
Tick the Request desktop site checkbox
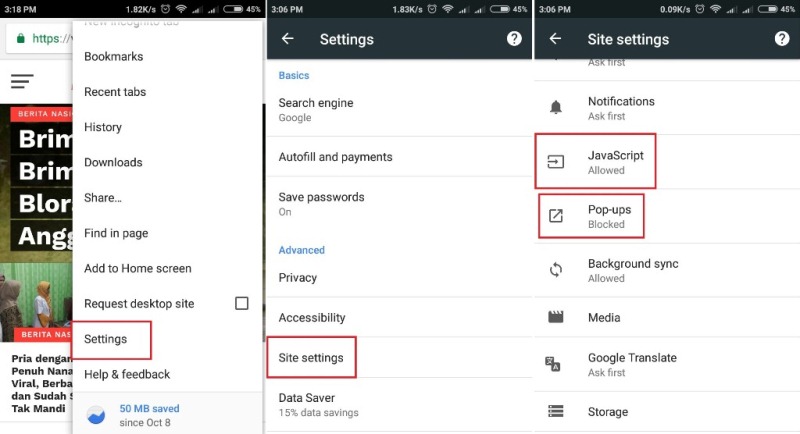point(242,303)
